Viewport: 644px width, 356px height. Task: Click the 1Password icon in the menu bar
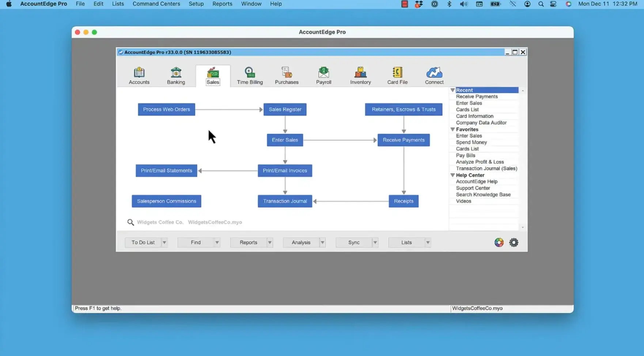435,4
